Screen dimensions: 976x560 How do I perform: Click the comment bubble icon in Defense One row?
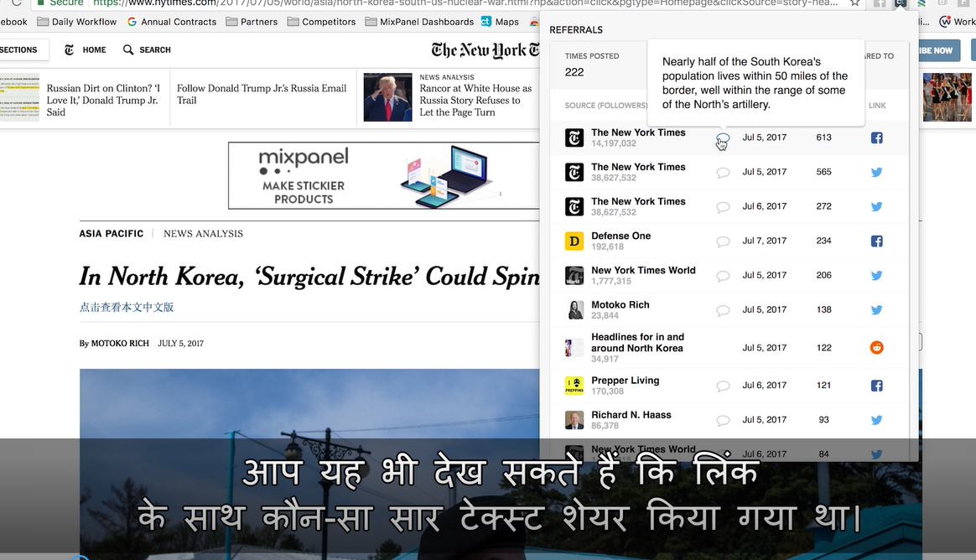(x=723, y=241)
